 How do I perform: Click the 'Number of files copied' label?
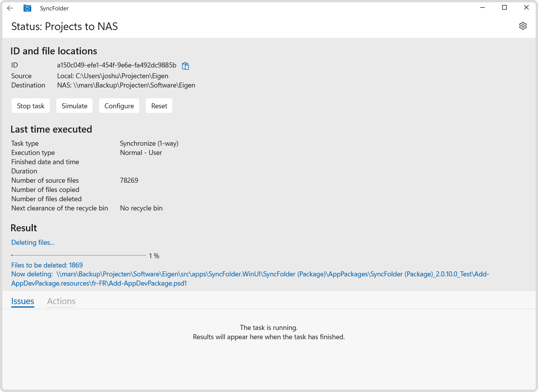(x=45, y=190)
